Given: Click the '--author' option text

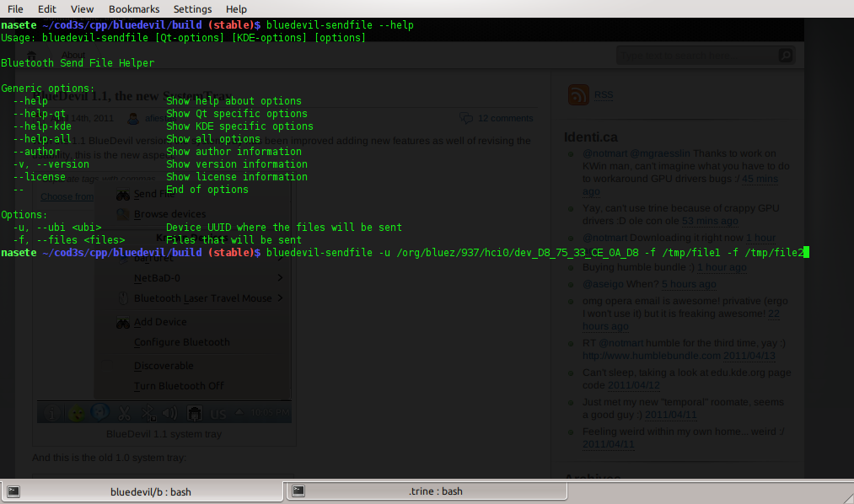Looking at the screenshot, I should (36, 152).
